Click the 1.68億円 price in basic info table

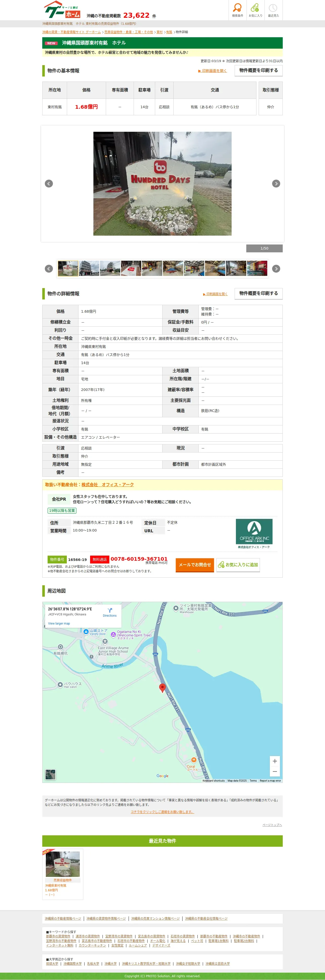click(86, 107)
